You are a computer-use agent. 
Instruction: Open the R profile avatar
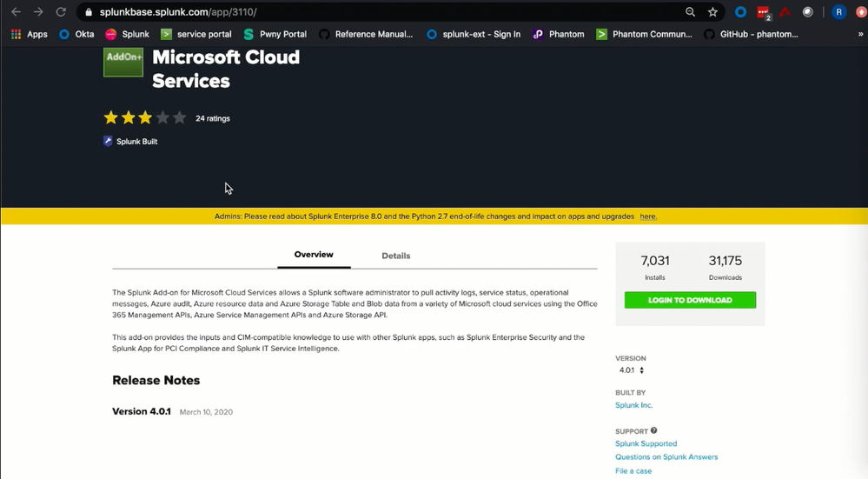click(x=838, y=11)
